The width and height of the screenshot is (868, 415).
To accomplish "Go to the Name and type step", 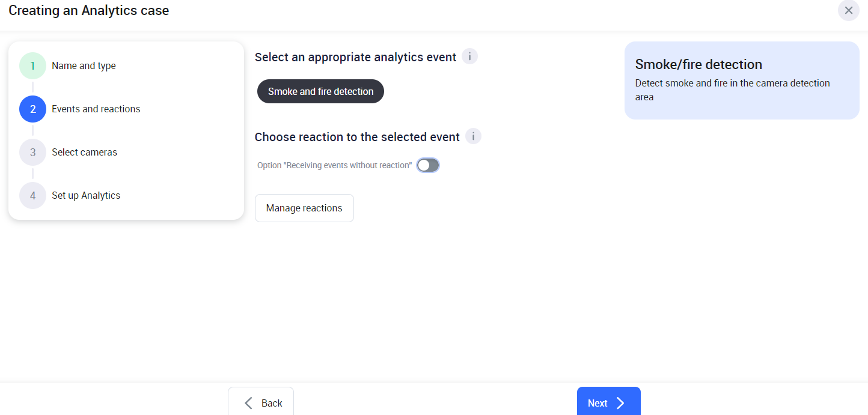I will point(84,66).
